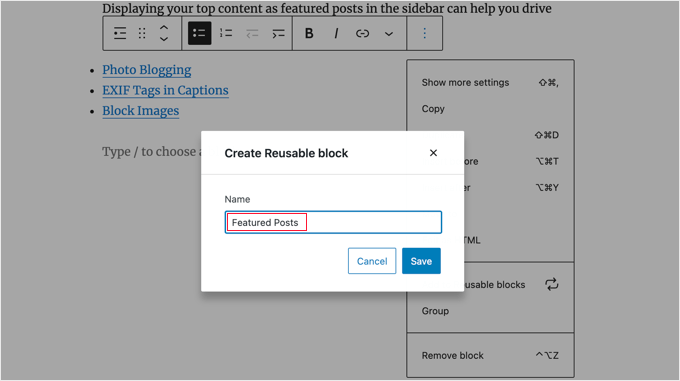Open the Photo Blogging link
The image size is (680, 381).
147,70
